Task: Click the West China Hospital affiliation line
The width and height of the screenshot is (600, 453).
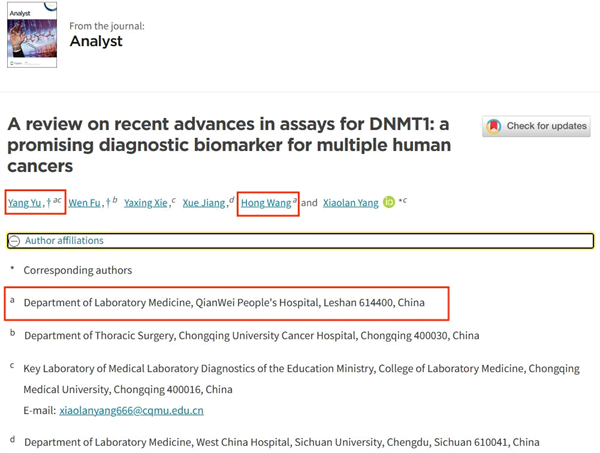Action: pos(281,442)
